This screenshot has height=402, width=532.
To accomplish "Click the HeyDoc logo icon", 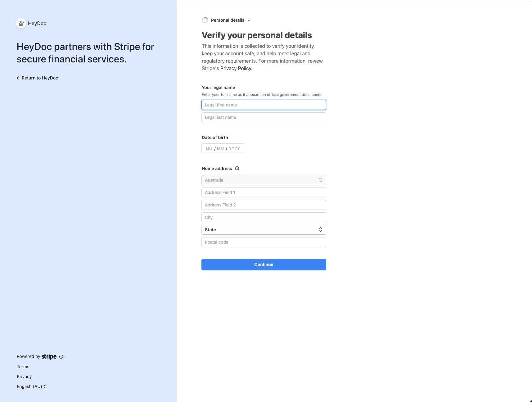I will pyautogui.click(x=21, y=23).
